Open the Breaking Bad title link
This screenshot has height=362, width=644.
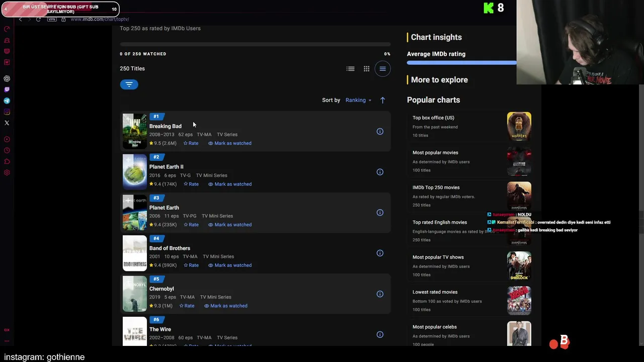[x=165, y=126]
